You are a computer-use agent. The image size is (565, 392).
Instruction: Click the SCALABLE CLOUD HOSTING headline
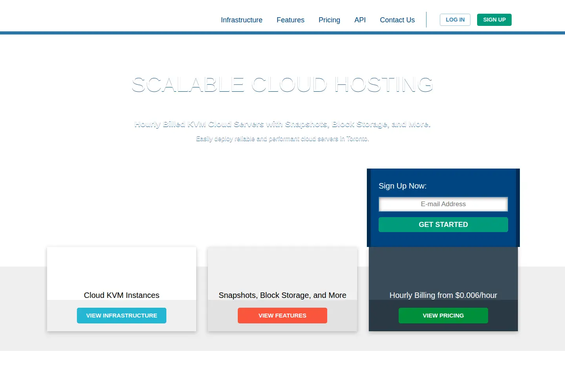[x=282, y=85]
